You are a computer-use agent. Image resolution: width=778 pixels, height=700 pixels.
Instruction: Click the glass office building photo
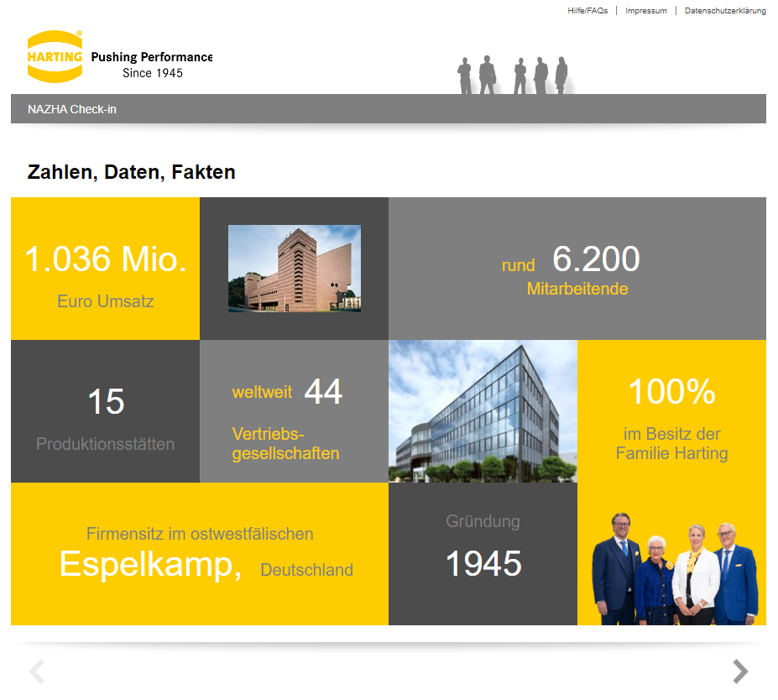(x=483, y=411)
